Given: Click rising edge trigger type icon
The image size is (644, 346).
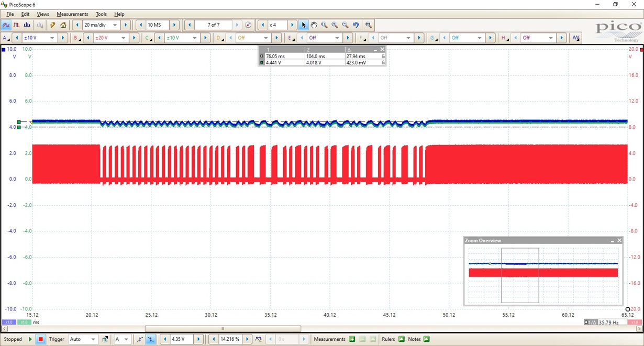Looking at the screenshot, I should pos(105,339).
